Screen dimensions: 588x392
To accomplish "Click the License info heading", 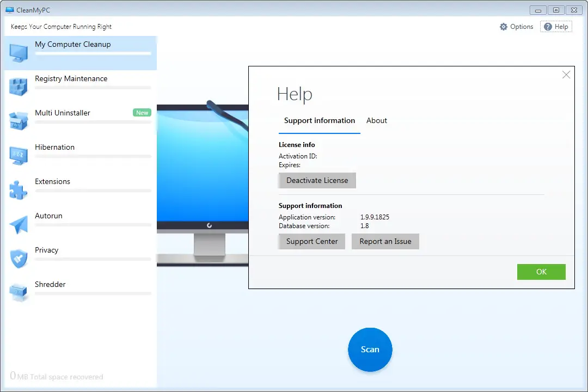I will click(297, 145).
